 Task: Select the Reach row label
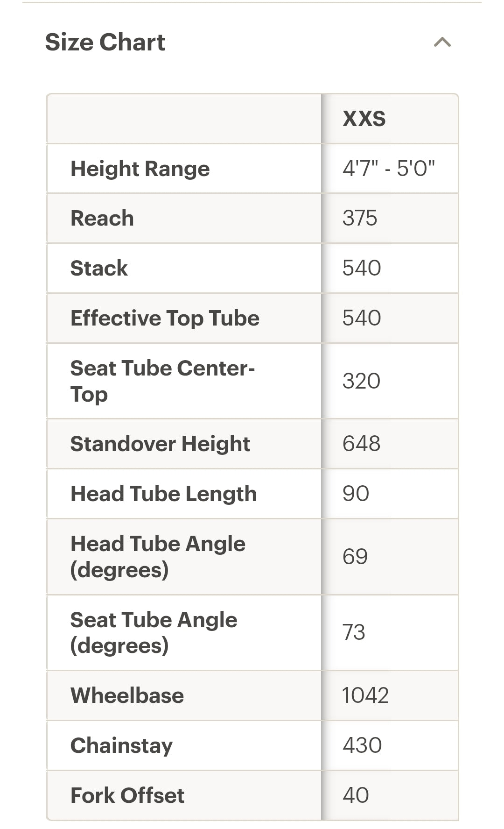pyautogui.click(x=102, y=218)
